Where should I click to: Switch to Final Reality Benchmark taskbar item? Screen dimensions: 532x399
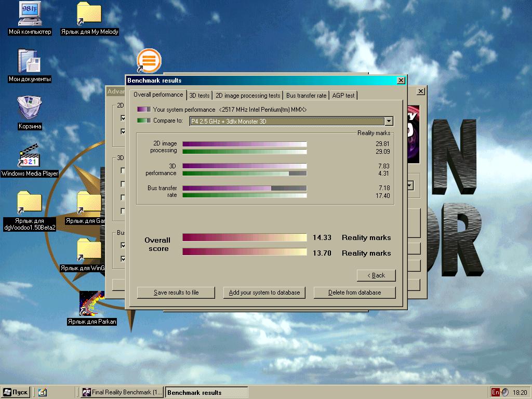123,392
